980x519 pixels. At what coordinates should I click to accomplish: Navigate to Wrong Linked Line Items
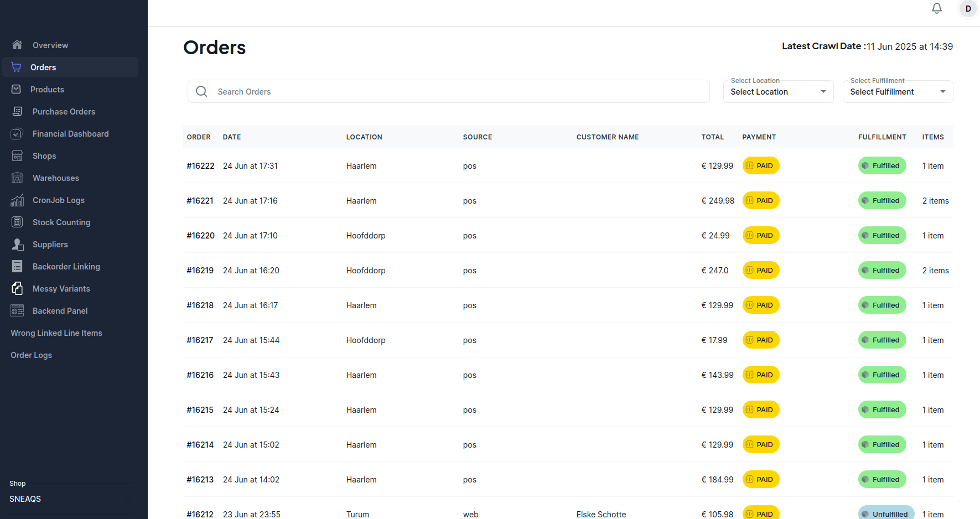(x=56, y=333)
